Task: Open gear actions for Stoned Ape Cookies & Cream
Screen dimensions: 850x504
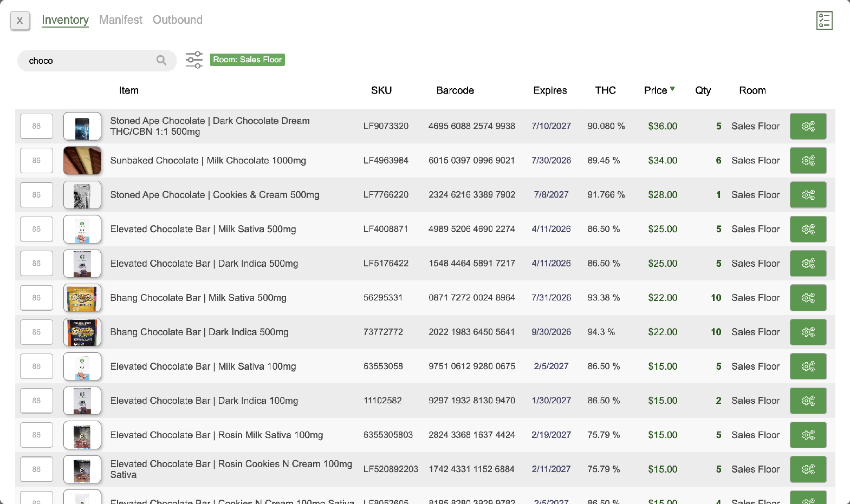Action: pos(808,195)
